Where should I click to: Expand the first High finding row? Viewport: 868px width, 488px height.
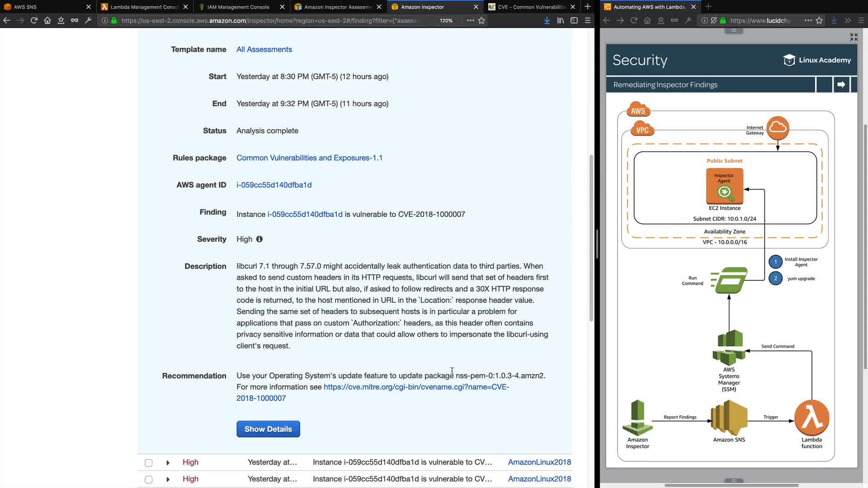coord(168,463)
